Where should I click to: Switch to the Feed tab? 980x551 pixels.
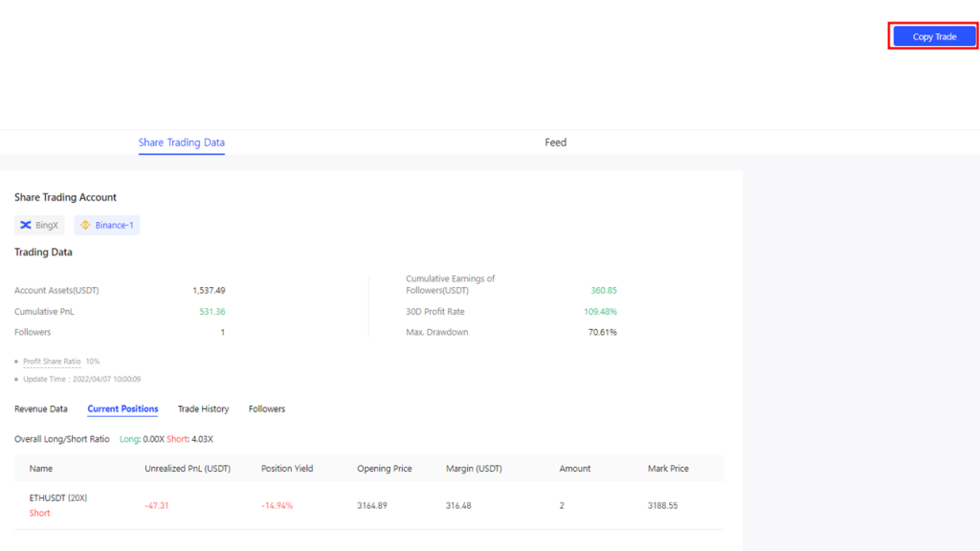pos(555,143)
